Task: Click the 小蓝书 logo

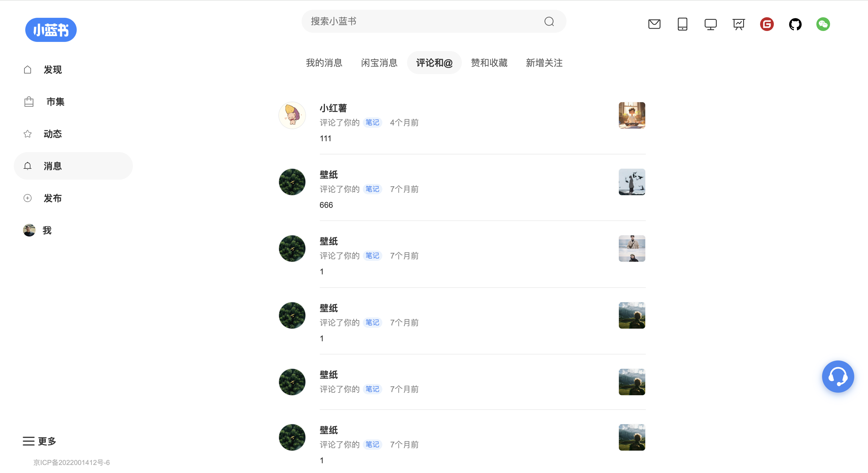Action: pyautogui.click(x=51, y=30)
